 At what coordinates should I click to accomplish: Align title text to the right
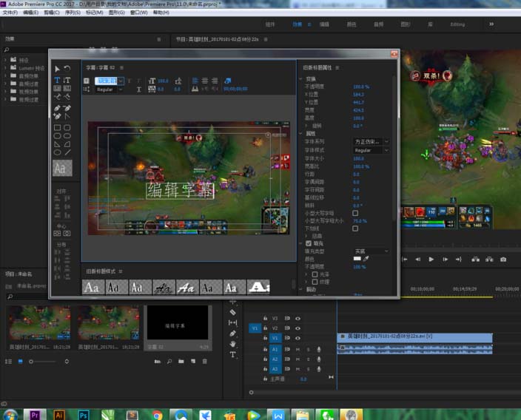tap(215, 81)
